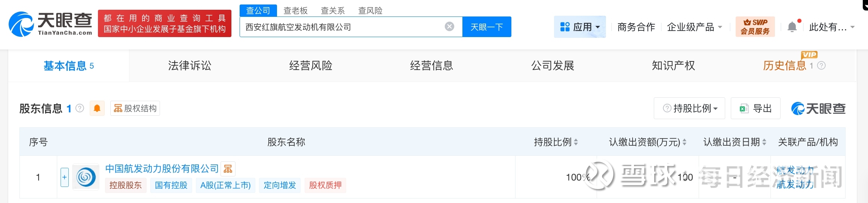The image size is (868, 203).
Task: Open the help icon beside 股东信息
Action: click(80, 108)
